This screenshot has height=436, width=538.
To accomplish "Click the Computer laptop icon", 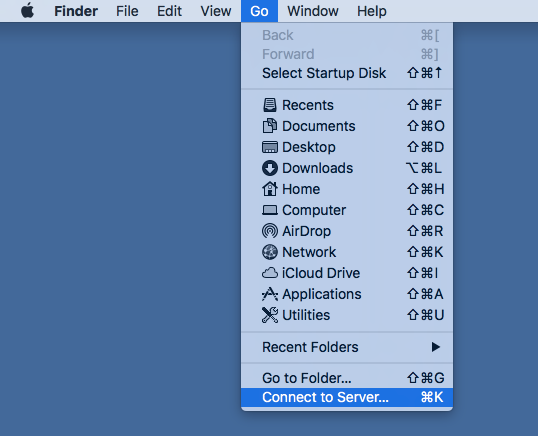I will click(x=270, y=210).
